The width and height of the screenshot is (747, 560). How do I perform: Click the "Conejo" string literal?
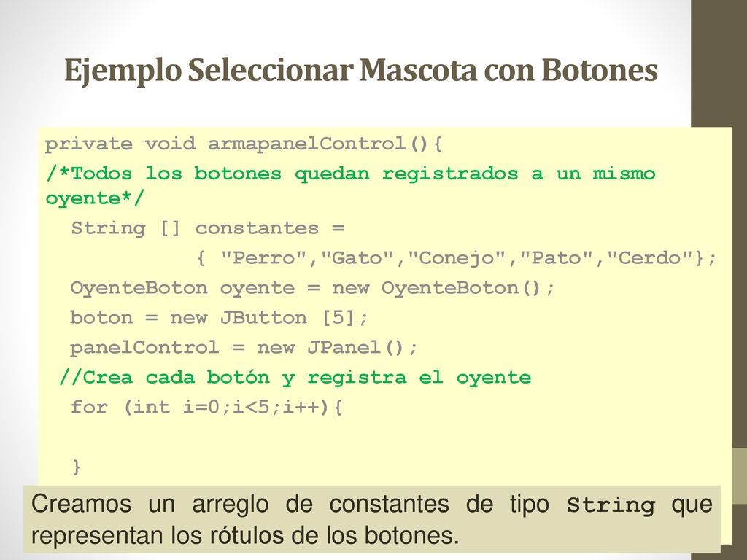click(457, 258)
